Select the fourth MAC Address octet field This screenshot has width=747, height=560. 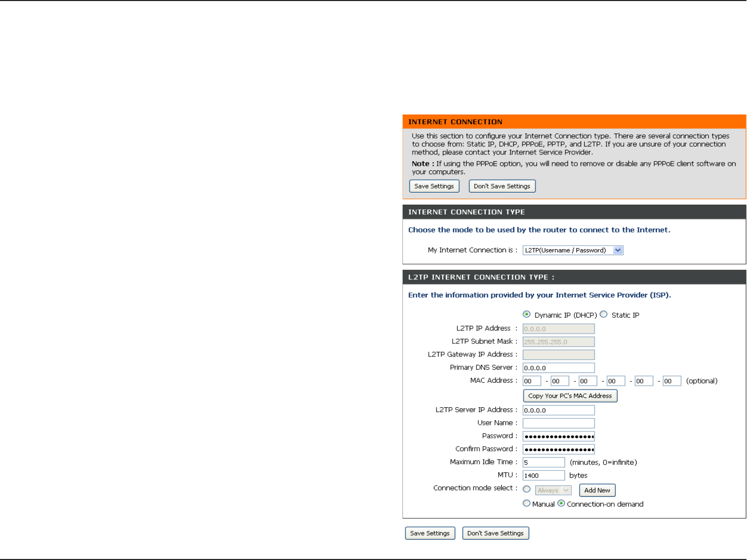616,381
